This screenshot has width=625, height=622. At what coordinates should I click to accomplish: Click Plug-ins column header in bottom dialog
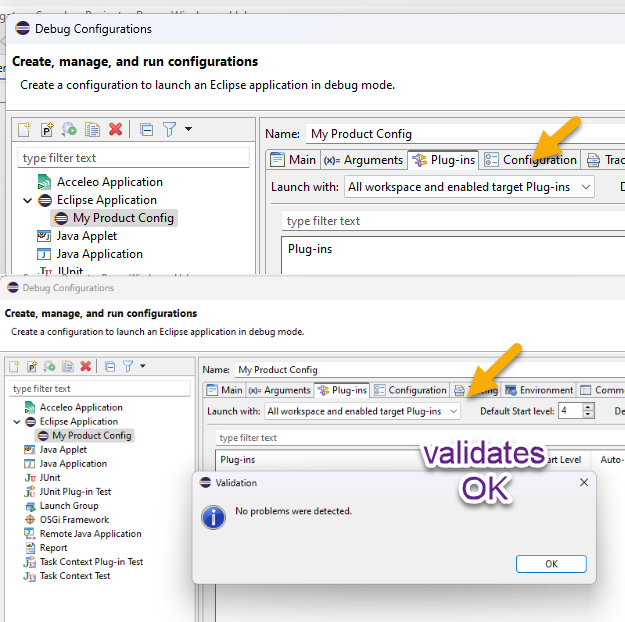pyautogui.click(x=238, y=459)
